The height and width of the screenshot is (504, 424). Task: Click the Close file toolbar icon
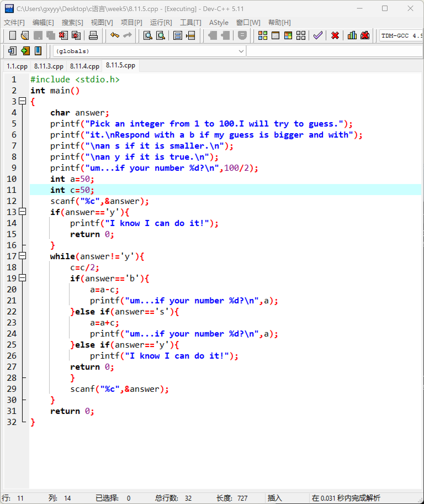point(63,35)
